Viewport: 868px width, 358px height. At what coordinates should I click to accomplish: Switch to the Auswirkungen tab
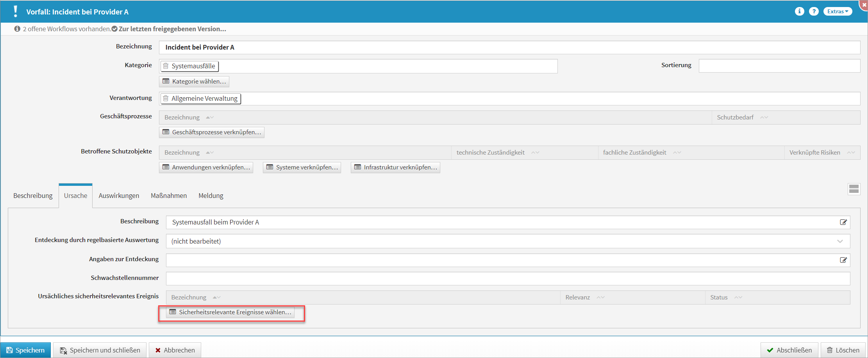pos(119,196)
